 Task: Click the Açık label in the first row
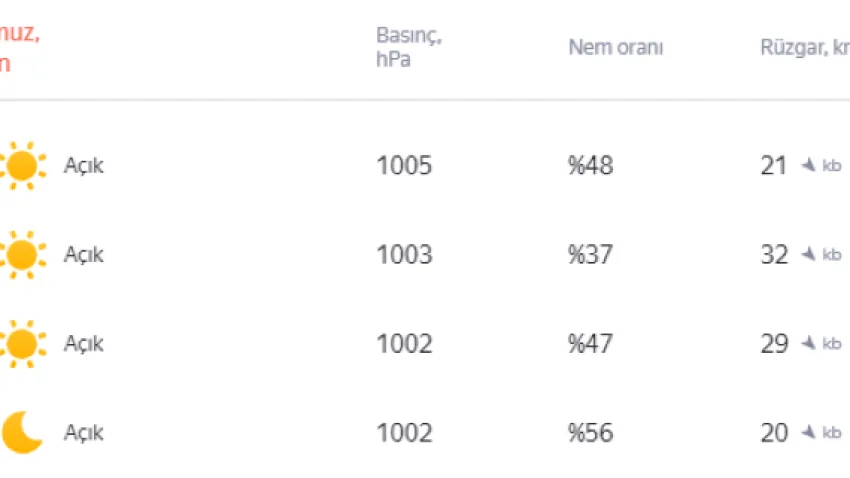tap(83, 166)
